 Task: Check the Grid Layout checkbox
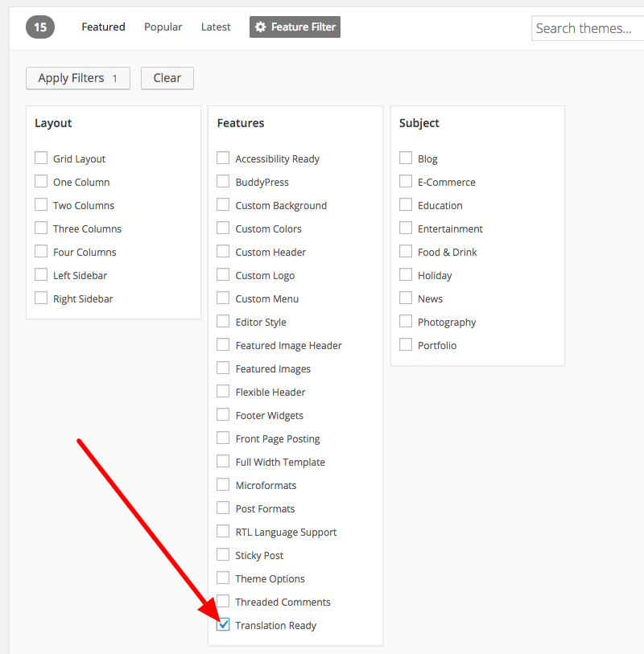click(40, 158)
